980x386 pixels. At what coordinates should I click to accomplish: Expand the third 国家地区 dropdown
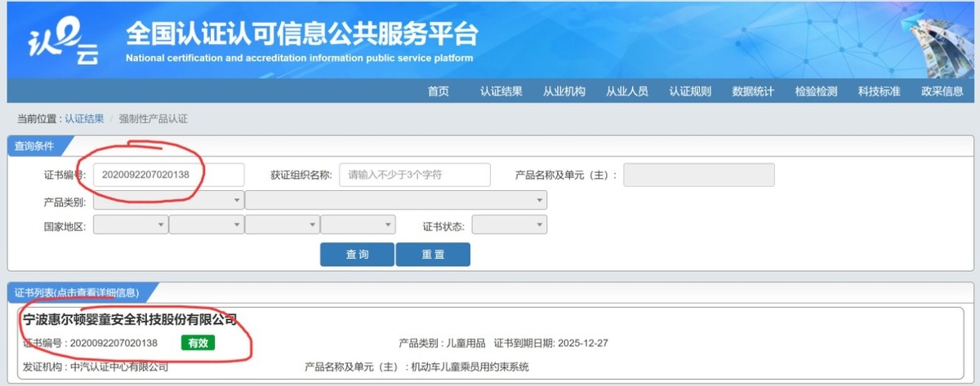pyautogui.click(x=283, y=225)
